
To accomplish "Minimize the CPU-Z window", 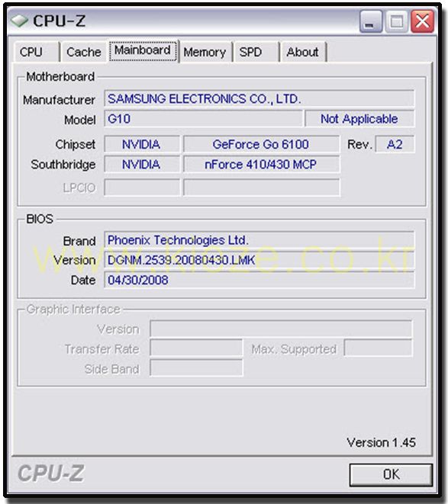I will click(371, 21).
